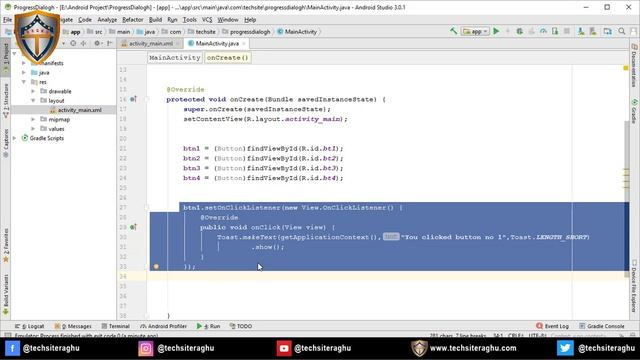The height and width of the screenshot is (360, 640).
Task: Switch to the activity_main.xml editor tab
Action: [151, 43]
